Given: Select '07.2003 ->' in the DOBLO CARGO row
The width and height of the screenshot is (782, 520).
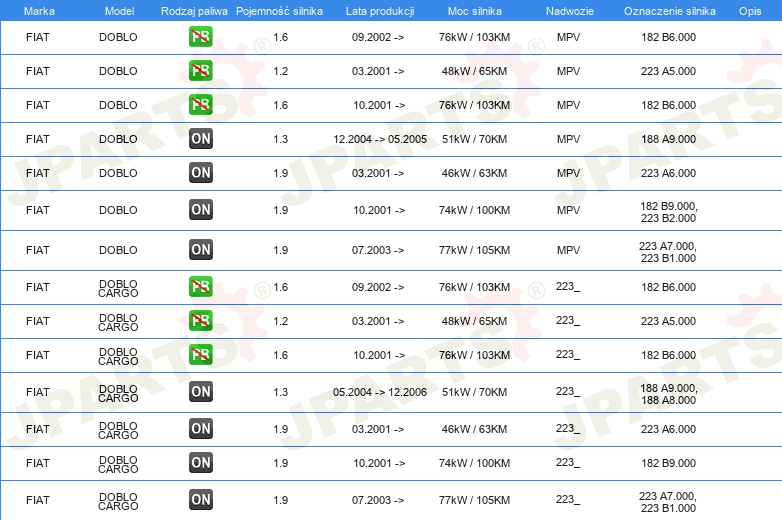Looking at the screenshot, I should pos(378,500).
